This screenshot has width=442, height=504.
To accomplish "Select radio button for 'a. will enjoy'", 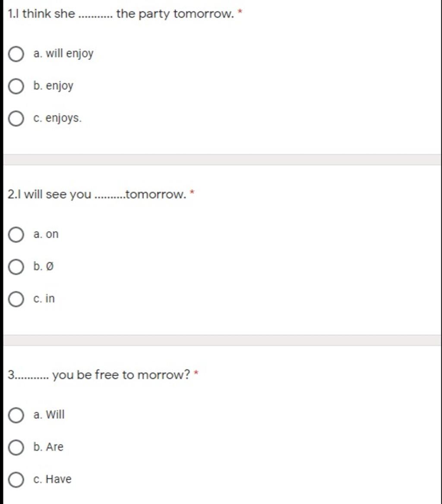I will click(16, 54).
